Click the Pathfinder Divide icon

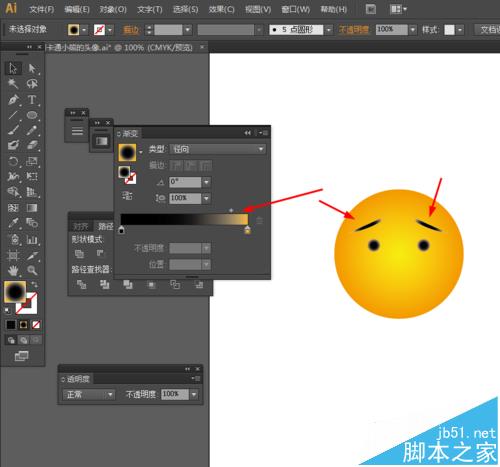coord(81,284)
